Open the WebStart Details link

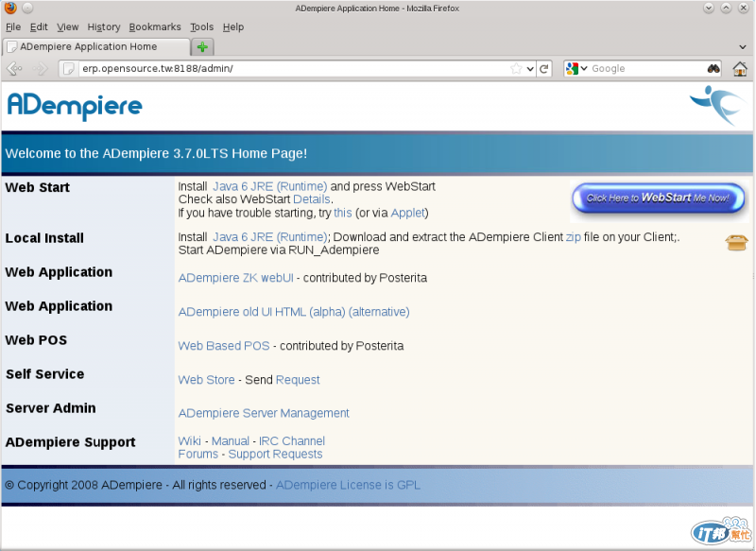click(x=312, y=199)
